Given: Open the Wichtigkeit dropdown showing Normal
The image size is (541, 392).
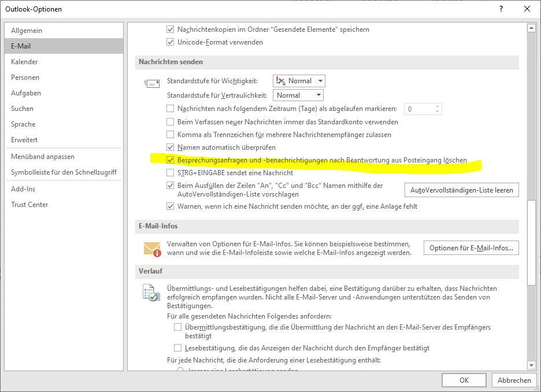Looking at the screenshot, I should [299, 81].
